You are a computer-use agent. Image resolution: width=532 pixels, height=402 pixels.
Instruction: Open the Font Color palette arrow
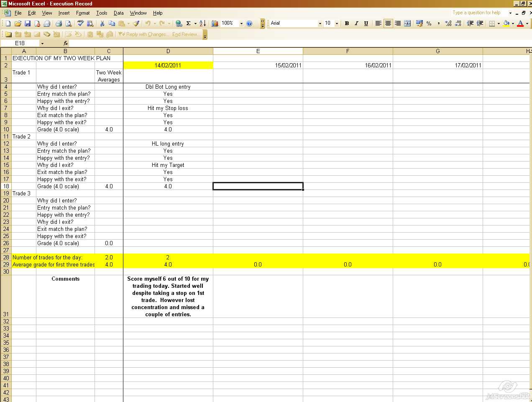pos(527,23)
